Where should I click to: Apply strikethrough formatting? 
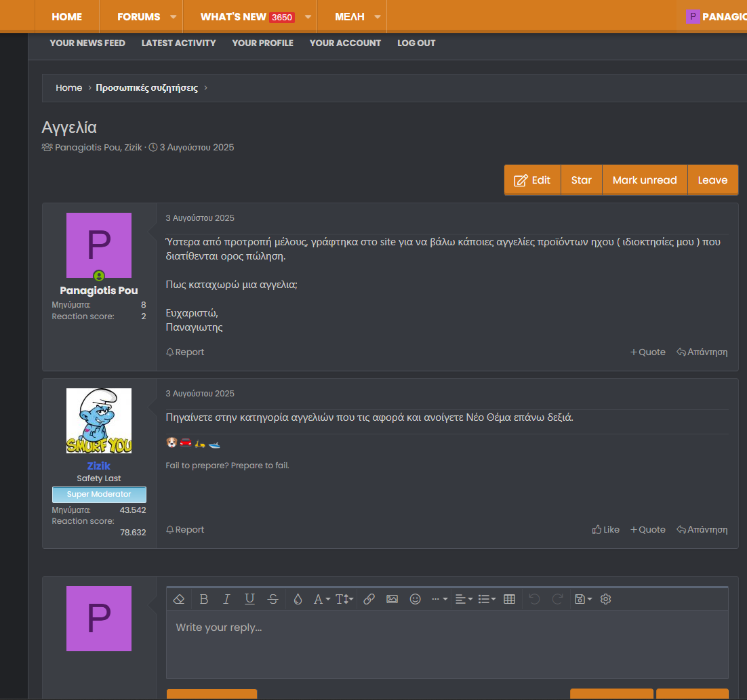(272, 599)
